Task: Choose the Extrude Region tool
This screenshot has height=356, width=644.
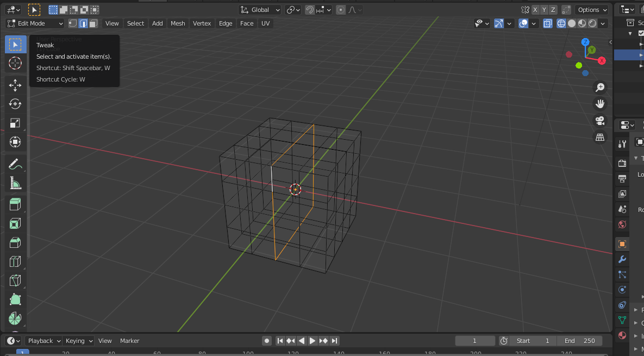Action: coord(15,204)
